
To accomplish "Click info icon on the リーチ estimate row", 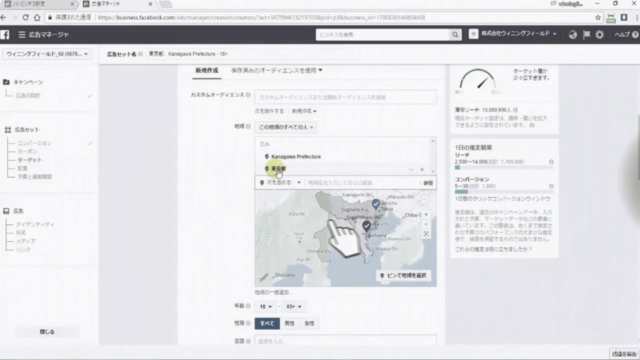I will tap(551, 162).
